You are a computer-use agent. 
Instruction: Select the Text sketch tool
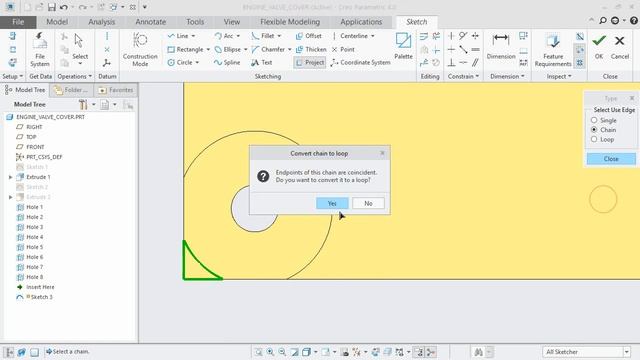pos(262,62)
